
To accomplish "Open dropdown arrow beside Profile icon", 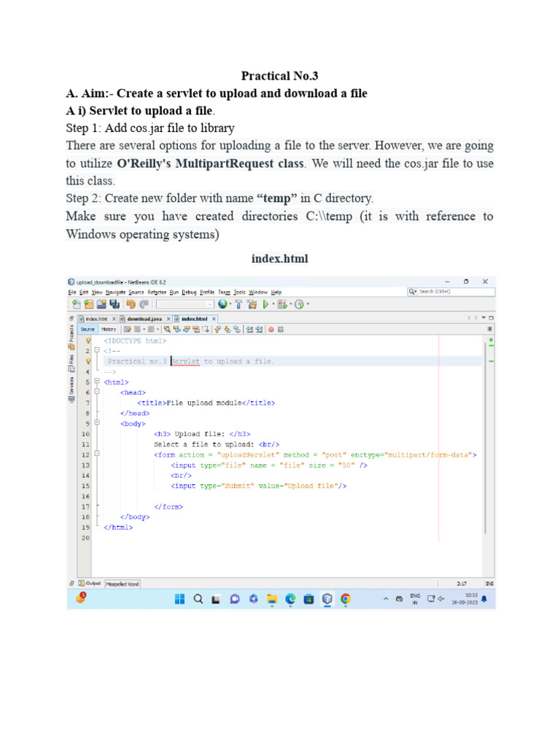I will pos(308,304).
